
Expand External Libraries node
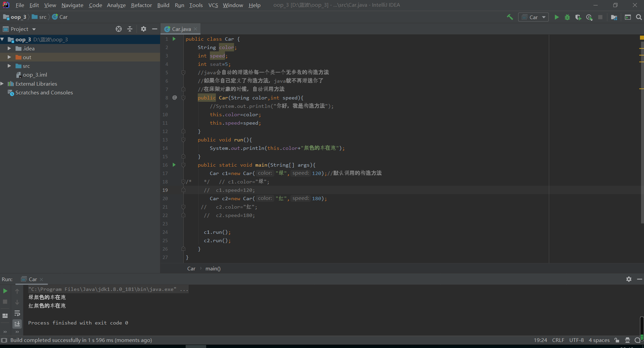coord(2,84)
